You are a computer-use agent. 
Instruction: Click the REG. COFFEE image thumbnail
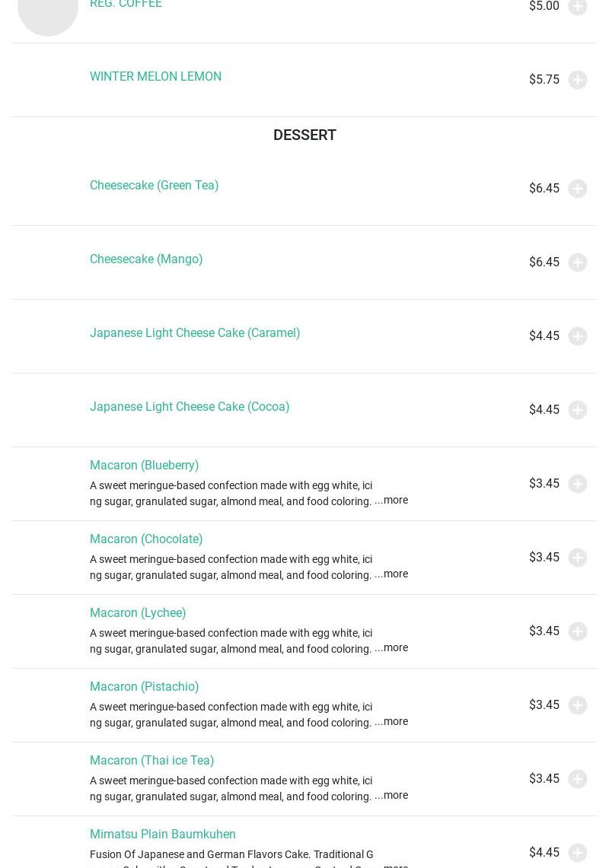point(48,11)
